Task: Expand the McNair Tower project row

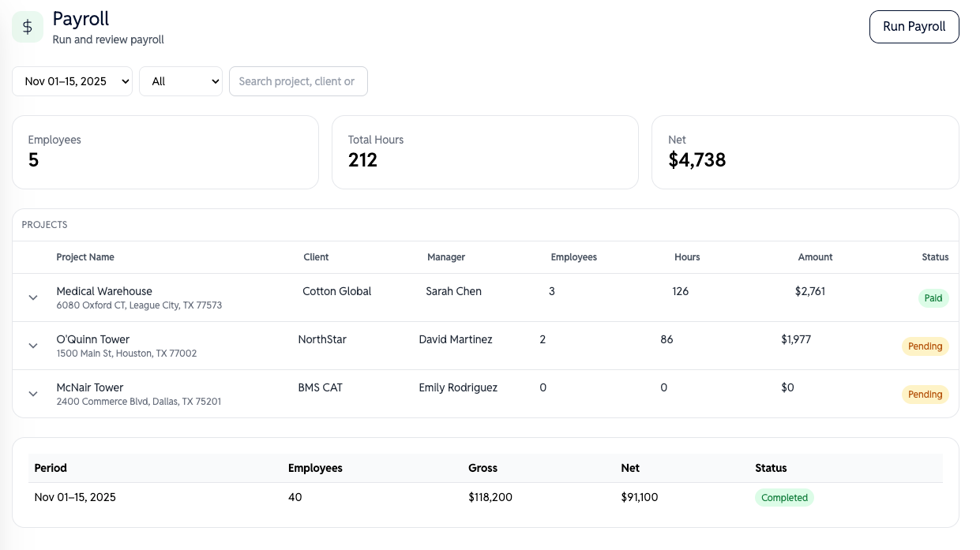Action: coord(33,394)
